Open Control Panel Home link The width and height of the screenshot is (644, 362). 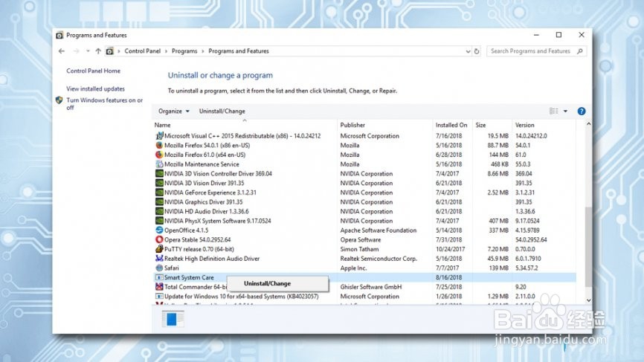point(93,71)
